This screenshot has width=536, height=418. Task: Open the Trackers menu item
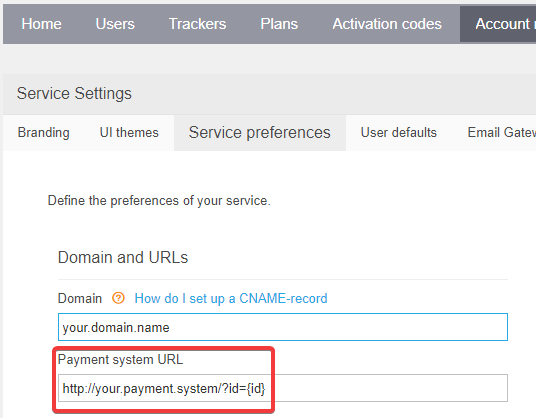(198, 24)
